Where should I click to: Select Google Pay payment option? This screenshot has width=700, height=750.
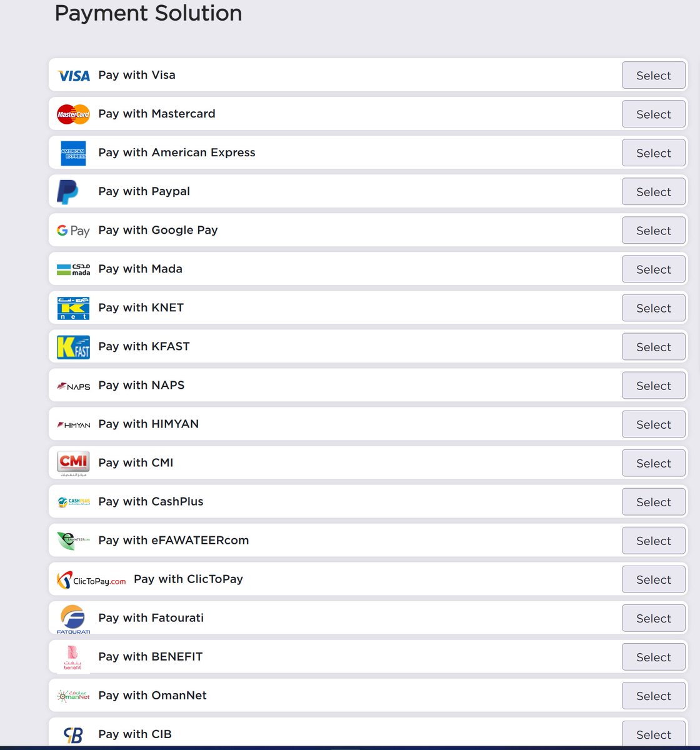[654, 231]
